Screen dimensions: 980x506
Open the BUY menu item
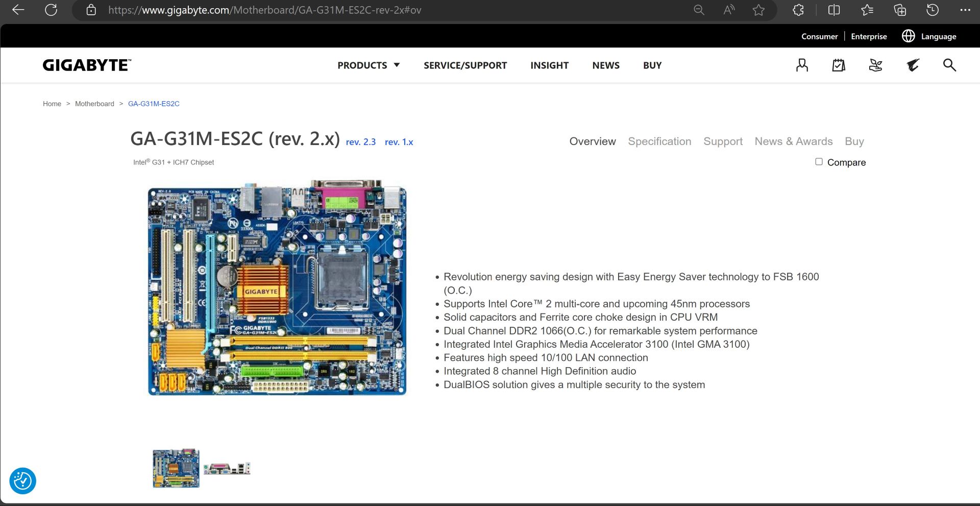pyautogui.click(x=652, y=65)
